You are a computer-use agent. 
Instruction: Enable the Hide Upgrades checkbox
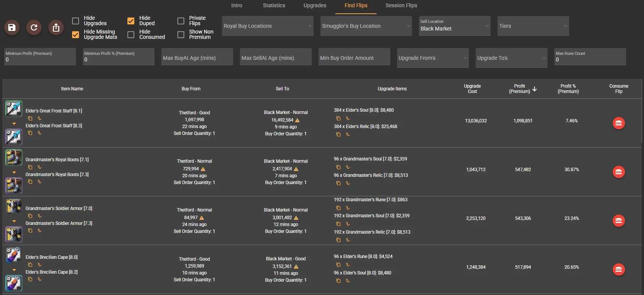[76, 21]
